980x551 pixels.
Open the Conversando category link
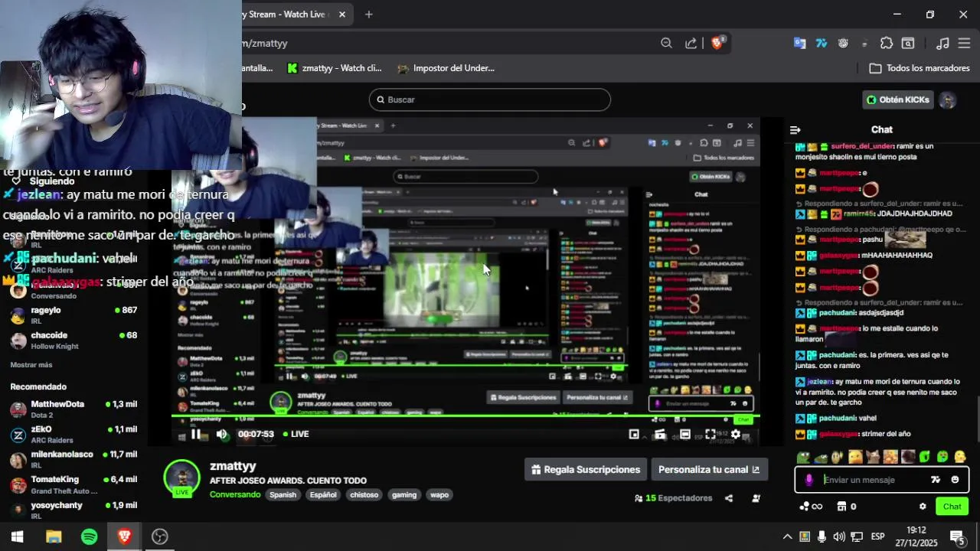[235, 494]
